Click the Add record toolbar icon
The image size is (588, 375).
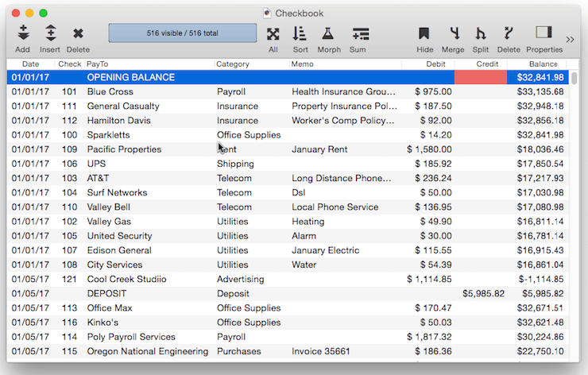[x=22, y=33]
